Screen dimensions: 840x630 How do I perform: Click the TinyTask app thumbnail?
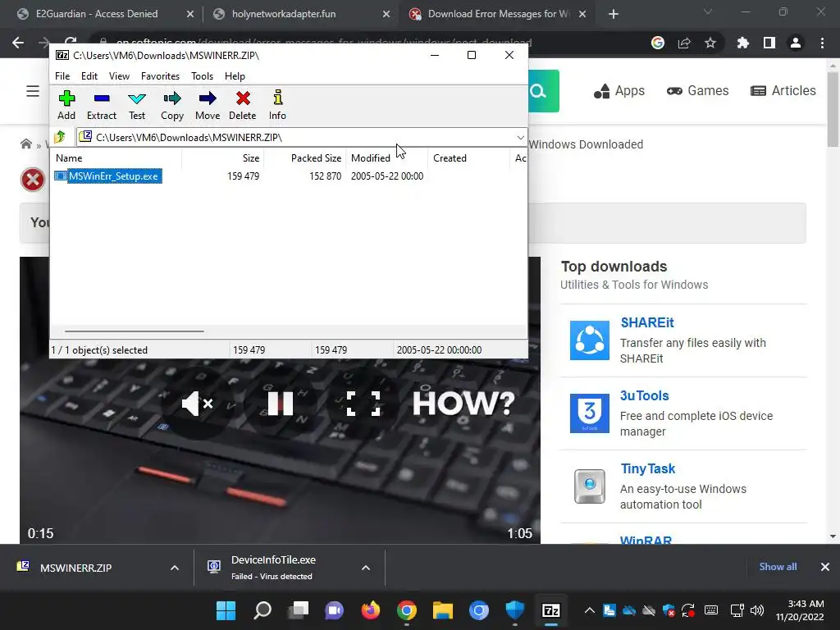pos(590,486)
